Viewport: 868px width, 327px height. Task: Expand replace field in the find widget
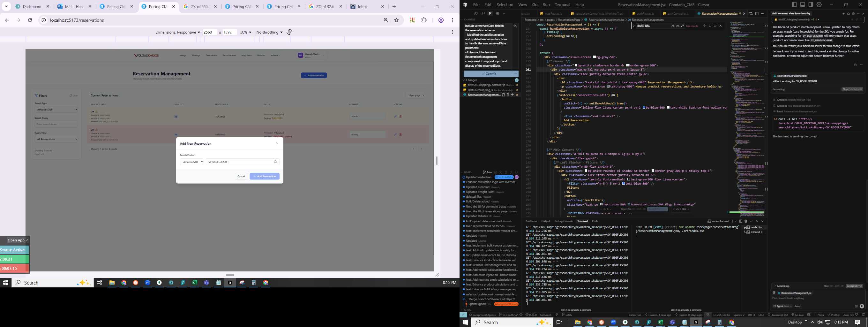634,26
